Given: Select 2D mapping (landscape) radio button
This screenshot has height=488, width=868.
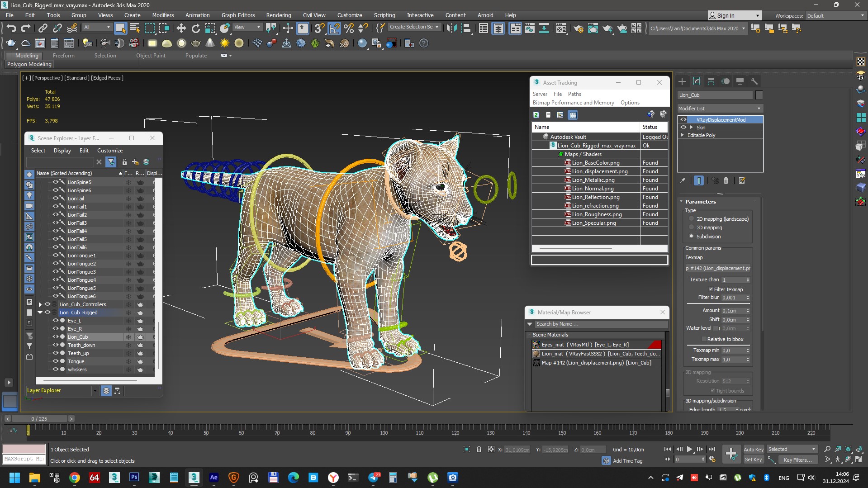Looking at the screenshot, I should click(x=691, y=218).
